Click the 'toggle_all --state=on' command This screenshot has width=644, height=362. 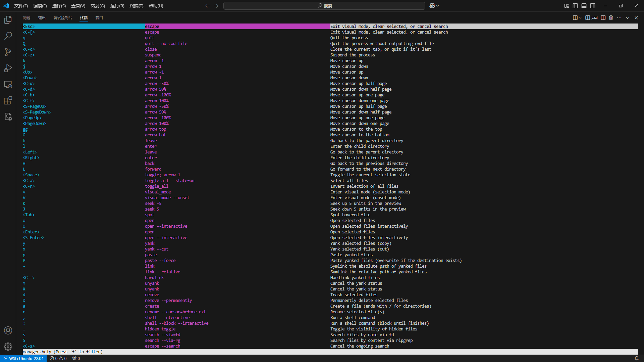tap(170, 181)
